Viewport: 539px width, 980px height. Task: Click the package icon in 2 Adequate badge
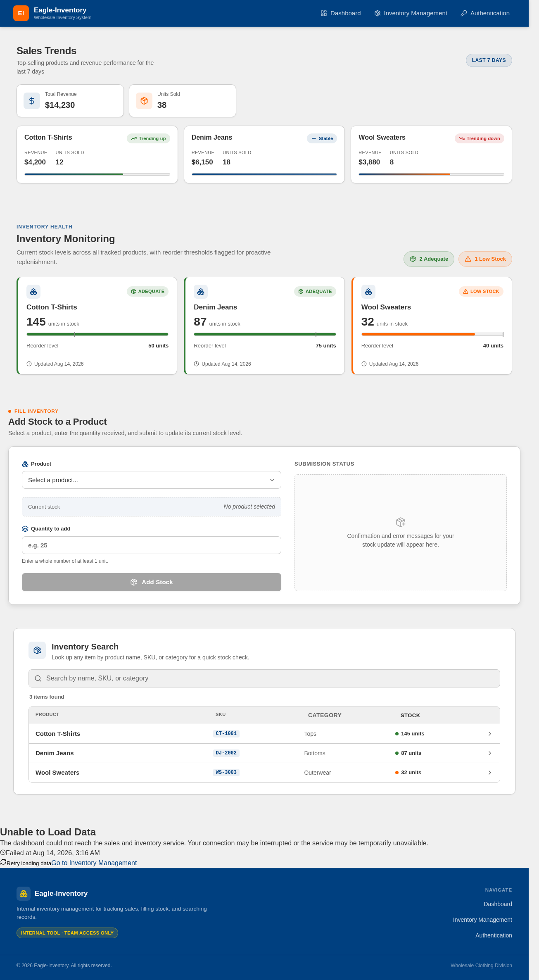(x=413, y=259)
